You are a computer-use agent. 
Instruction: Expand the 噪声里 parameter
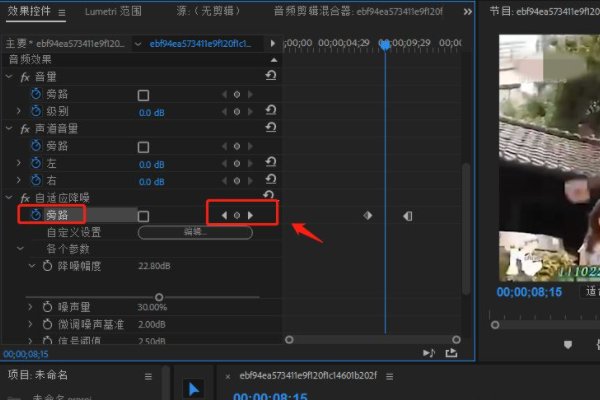(x=31, y=306)
